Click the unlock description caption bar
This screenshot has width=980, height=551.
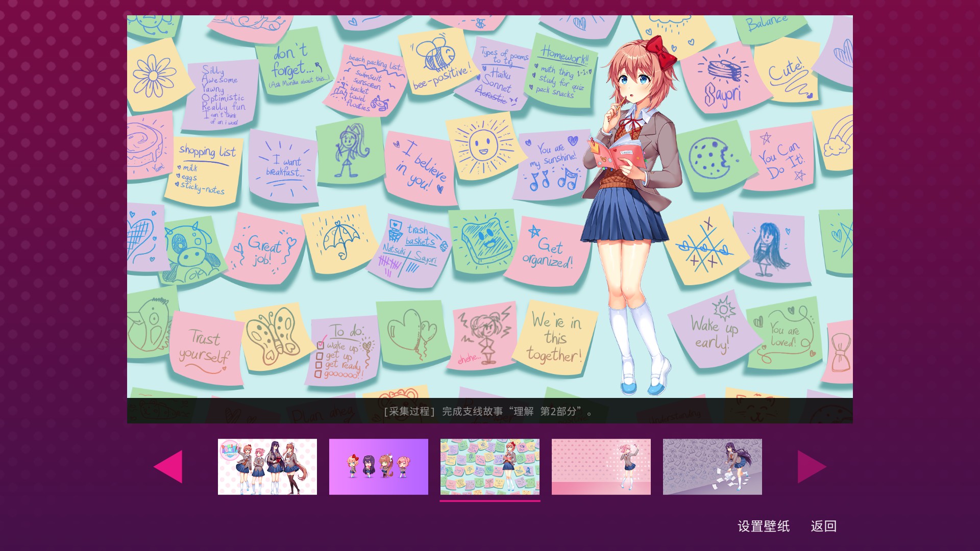[489, 411]
